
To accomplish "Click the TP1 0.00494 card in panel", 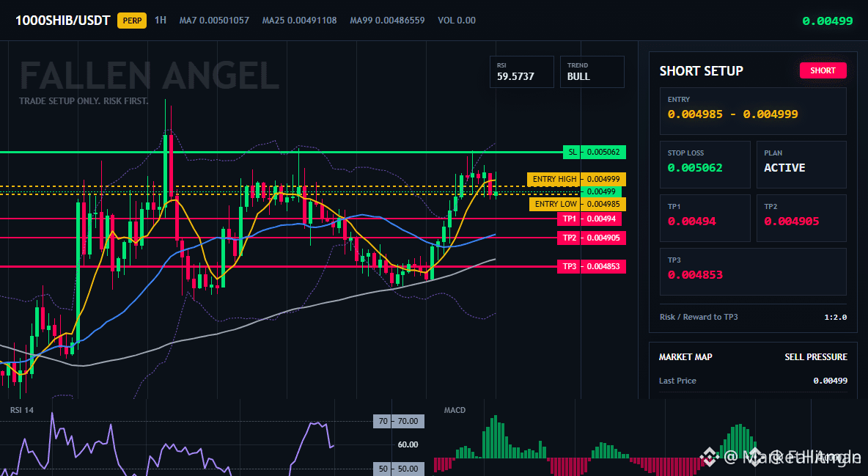I will 705,218.
